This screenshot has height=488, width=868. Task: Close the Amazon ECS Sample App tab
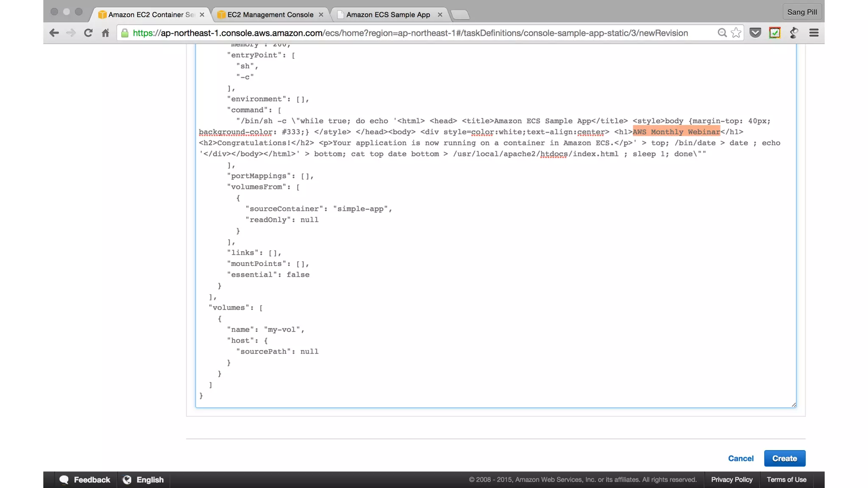point(440,15)
